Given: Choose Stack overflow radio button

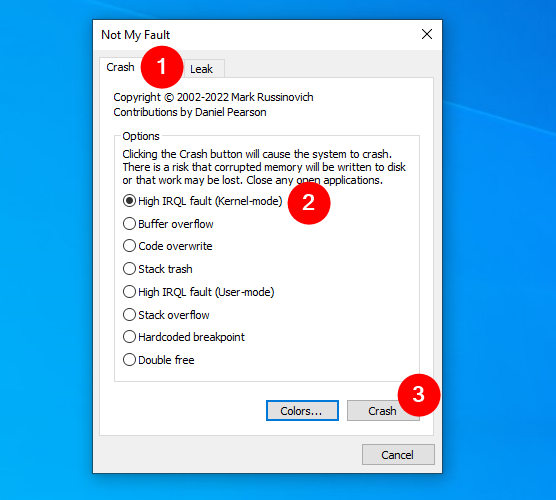Looking at the screenshot, I should point(166,315).
